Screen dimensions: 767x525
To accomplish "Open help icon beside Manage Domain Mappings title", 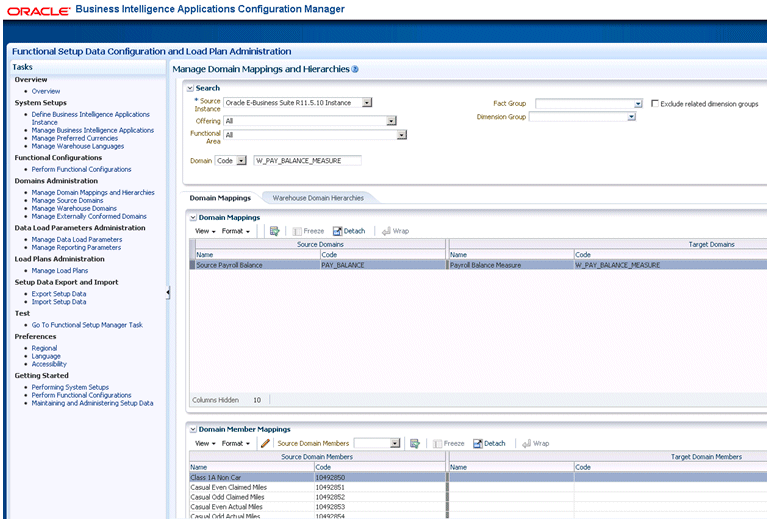I will tap(355, 69).
